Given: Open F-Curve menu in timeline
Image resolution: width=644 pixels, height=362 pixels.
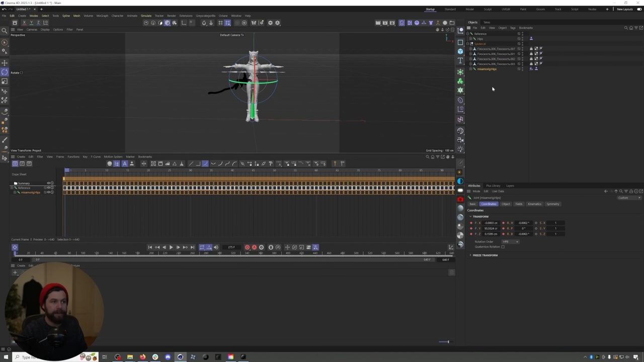Looking at the screenshot, I should 96,157.
